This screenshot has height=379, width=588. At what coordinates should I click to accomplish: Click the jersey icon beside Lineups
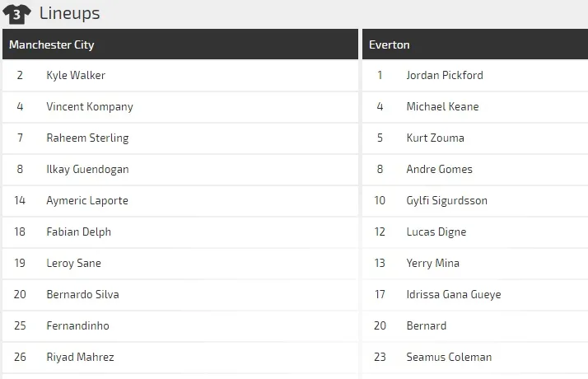coord(17,14)
